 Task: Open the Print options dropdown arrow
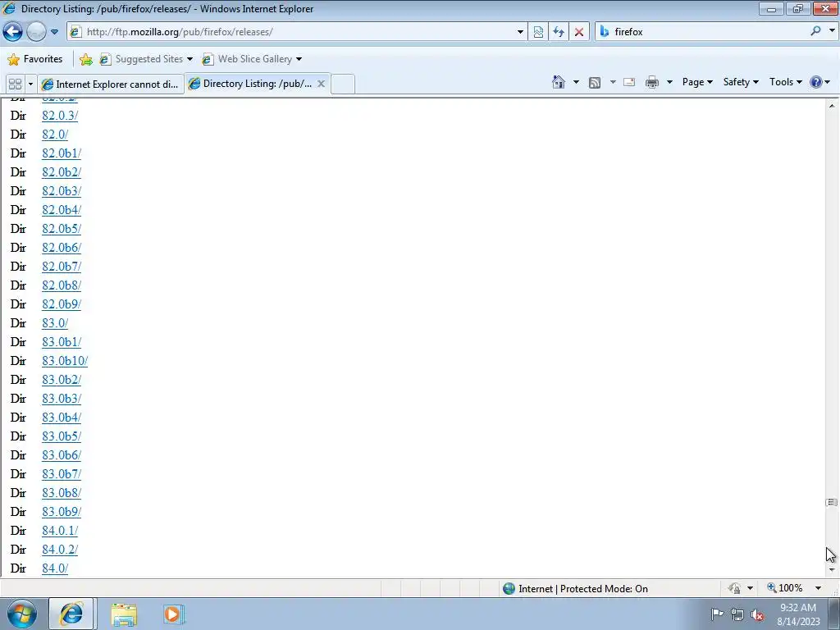(669, 82)
